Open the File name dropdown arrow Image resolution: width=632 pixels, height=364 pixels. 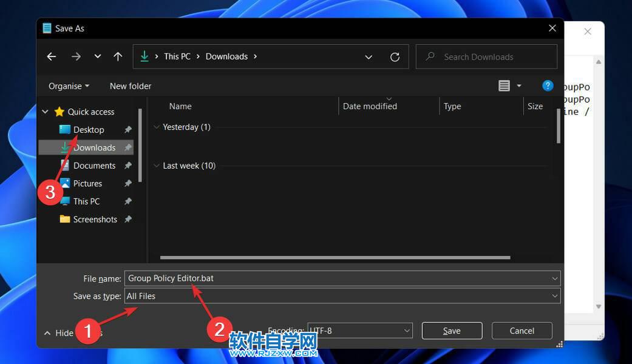click(x=555, y=278)
